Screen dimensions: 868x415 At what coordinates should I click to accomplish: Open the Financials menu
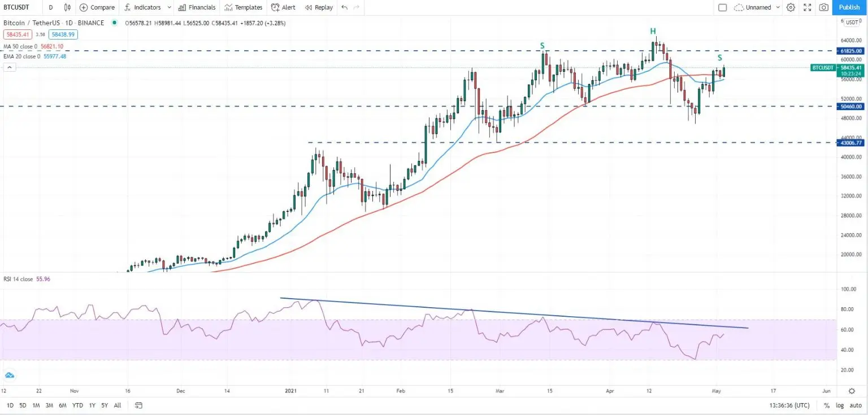[197, 7]
